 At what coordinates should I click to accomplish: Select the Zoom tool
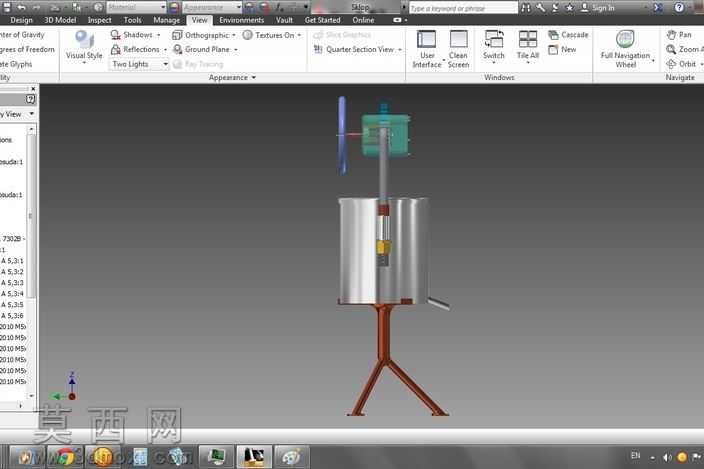click(685, 49)
